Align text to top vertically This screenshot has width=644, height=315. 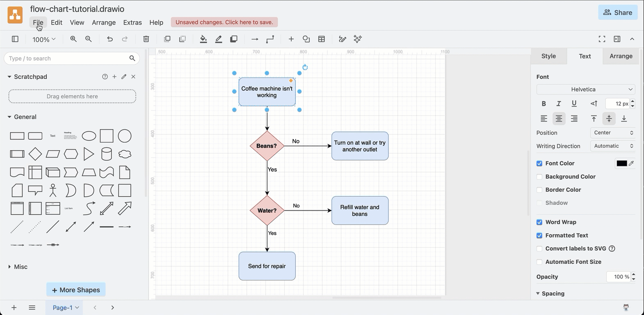(594, 119)
